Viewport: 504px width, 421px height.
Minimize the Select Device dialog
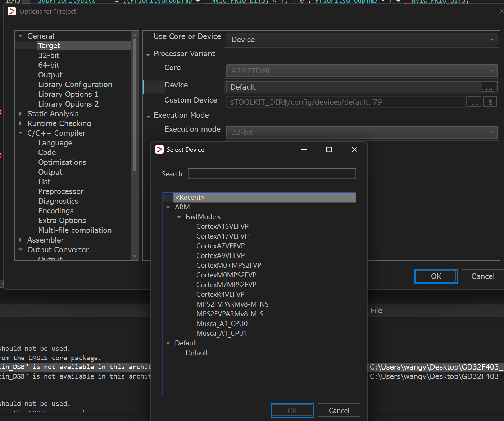304,149
